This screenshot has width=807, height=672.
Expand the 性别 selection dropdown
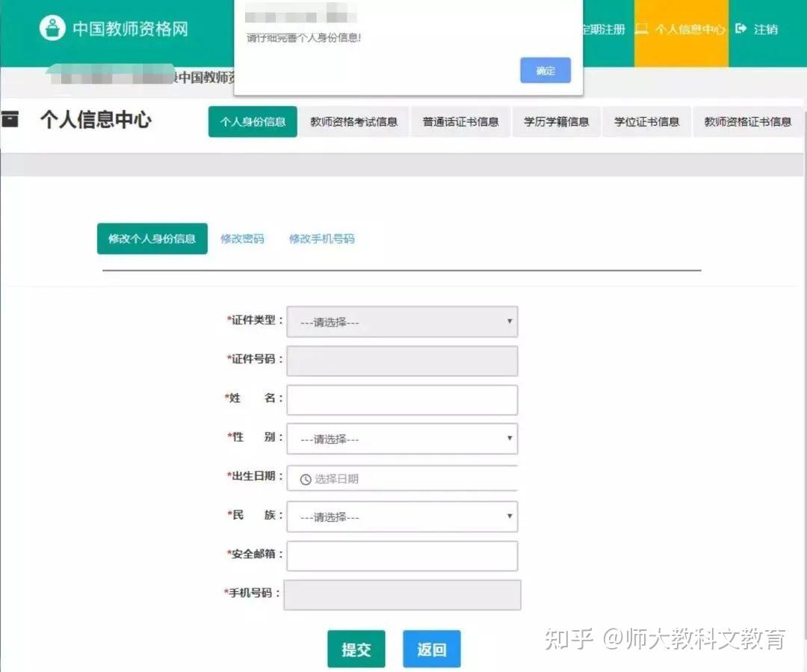(402, 439)
